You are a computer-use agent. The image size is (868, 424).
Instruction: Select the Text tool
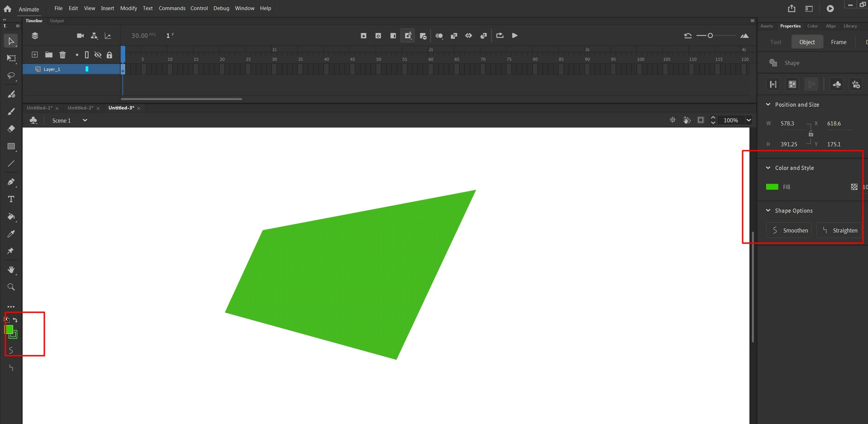click(11, 199)
